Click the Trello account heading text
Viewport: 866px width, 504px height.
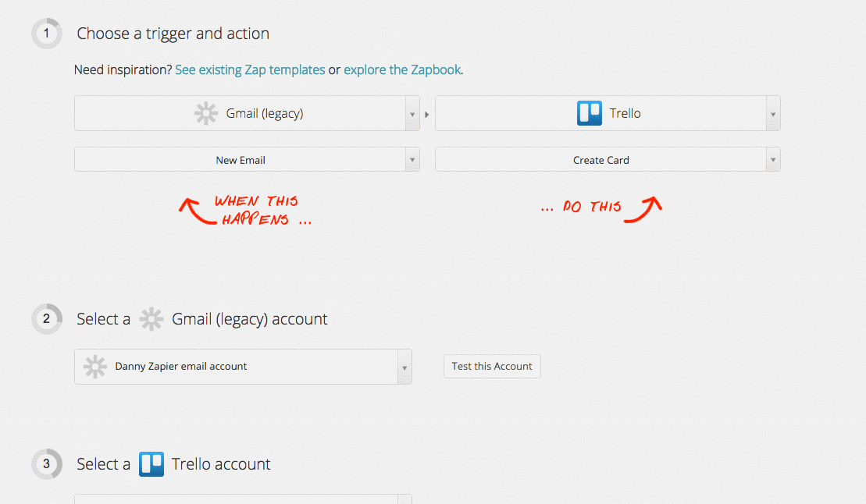tap(221, 464)
